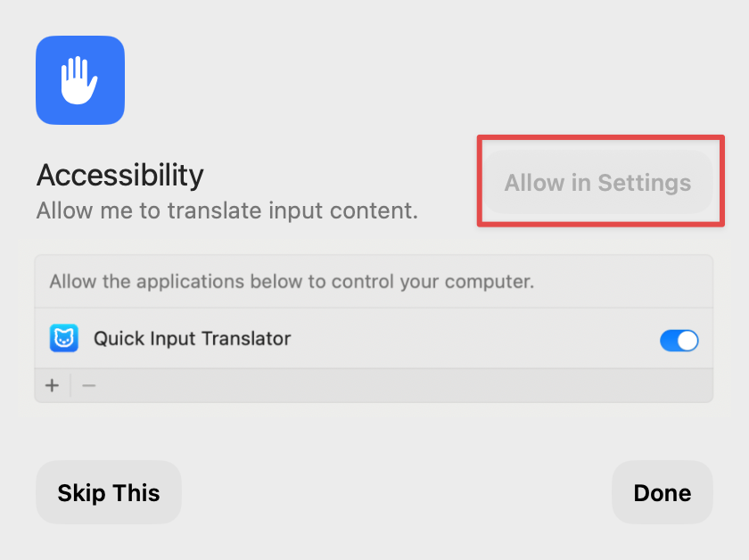
Task: Toggle off the Quick Input Translator switch
Action: coord(679,341)
